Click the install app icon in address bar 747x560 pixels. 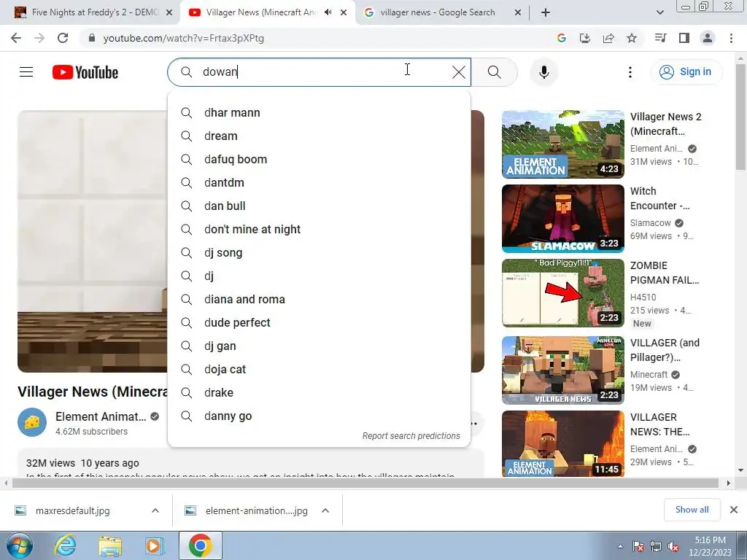(x=584, y=38)
